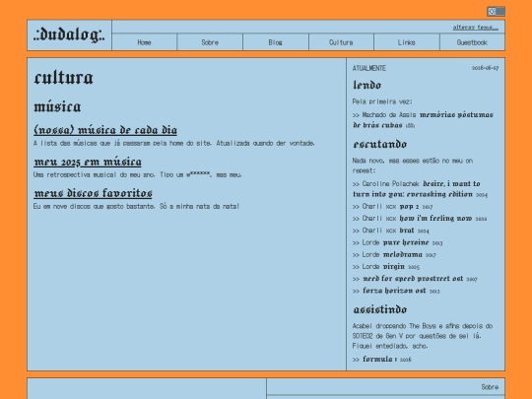
Task: Click the 'Acabei droppando The Boys' paragraph
Action: coord(423,336)
